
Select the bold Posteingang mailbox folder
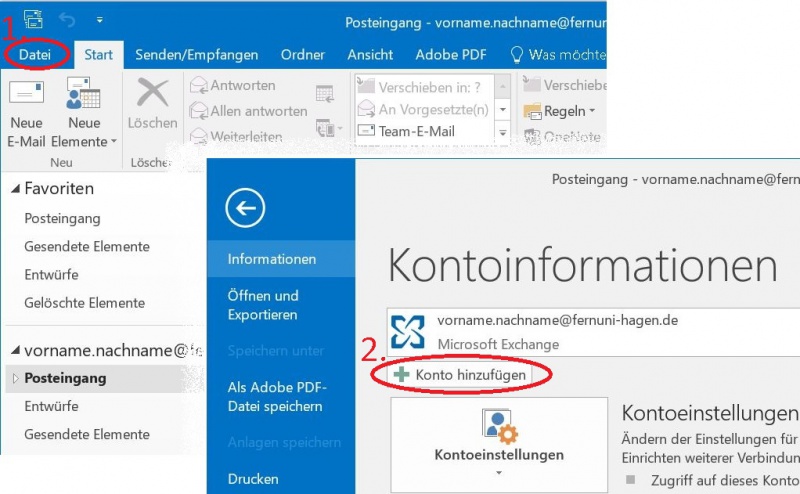(x=65, y=378)
